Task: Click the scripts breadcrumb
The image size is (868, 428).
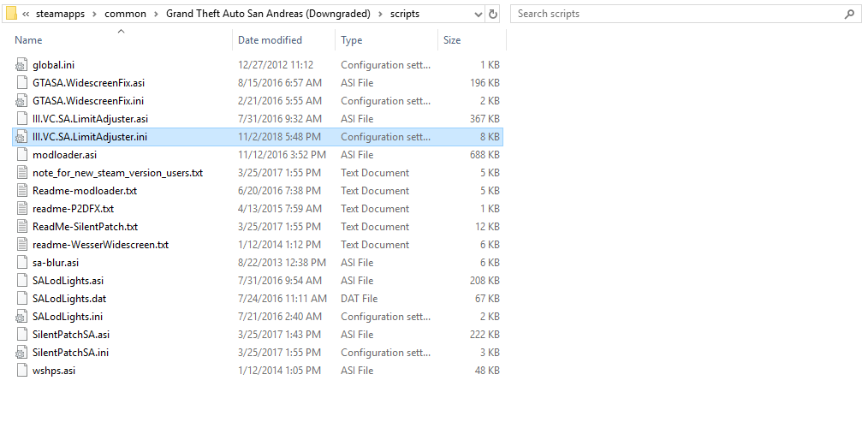Action: tap(405, 14)
